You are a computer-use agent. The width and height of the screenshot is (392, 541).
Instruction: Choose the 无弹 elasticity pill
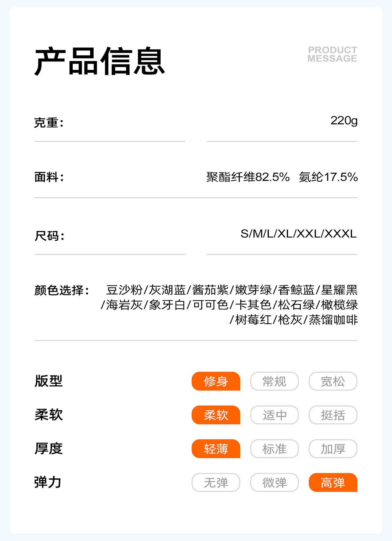click(x=216, y=482)
